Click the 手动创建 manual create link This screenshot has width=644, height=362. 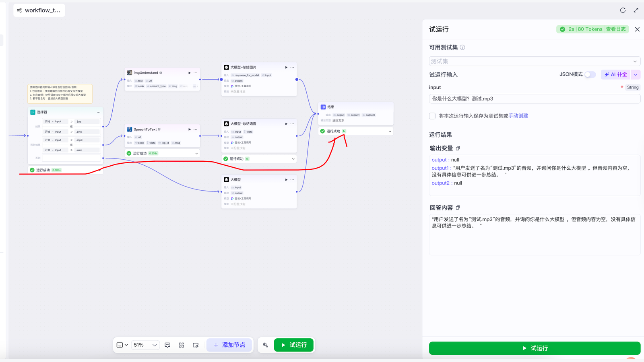518,116
